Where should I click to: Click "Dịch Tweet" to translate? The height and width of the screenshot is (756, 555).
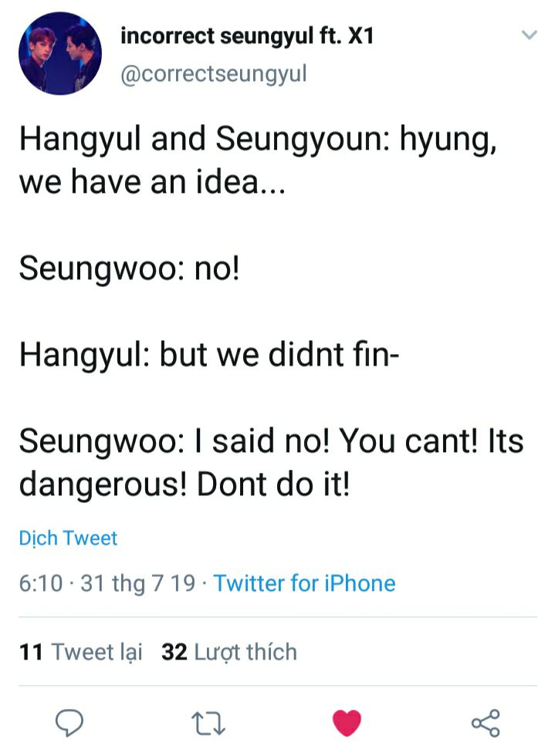point(68,538)
